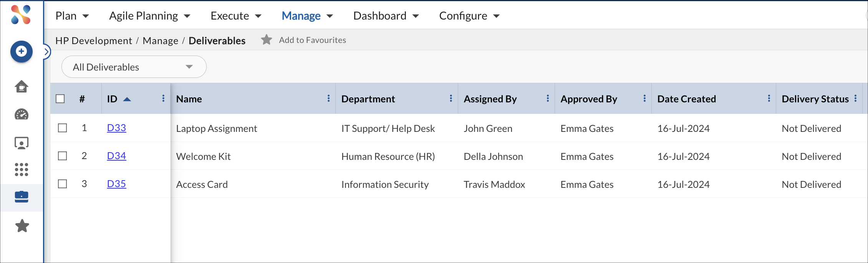Open the Execute menu
868x263 pixels.
click(236, 16)
